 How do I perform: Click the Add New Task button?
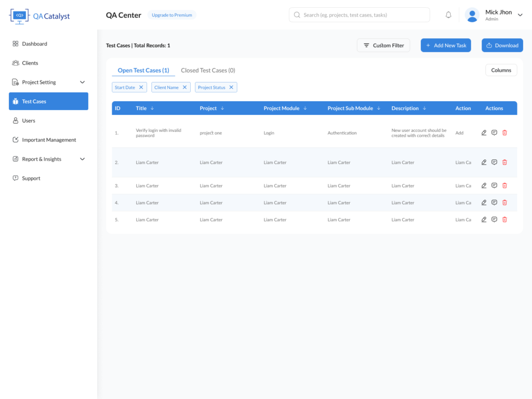[x=446, y=45]
